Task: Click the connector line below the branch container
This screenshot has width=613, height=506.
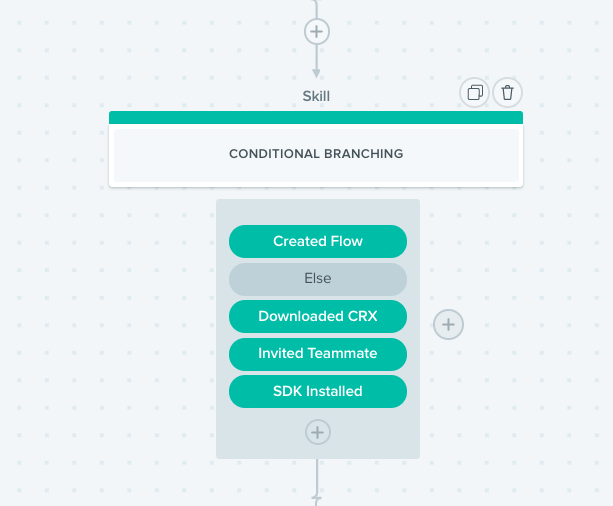Action: coord(317,477)
